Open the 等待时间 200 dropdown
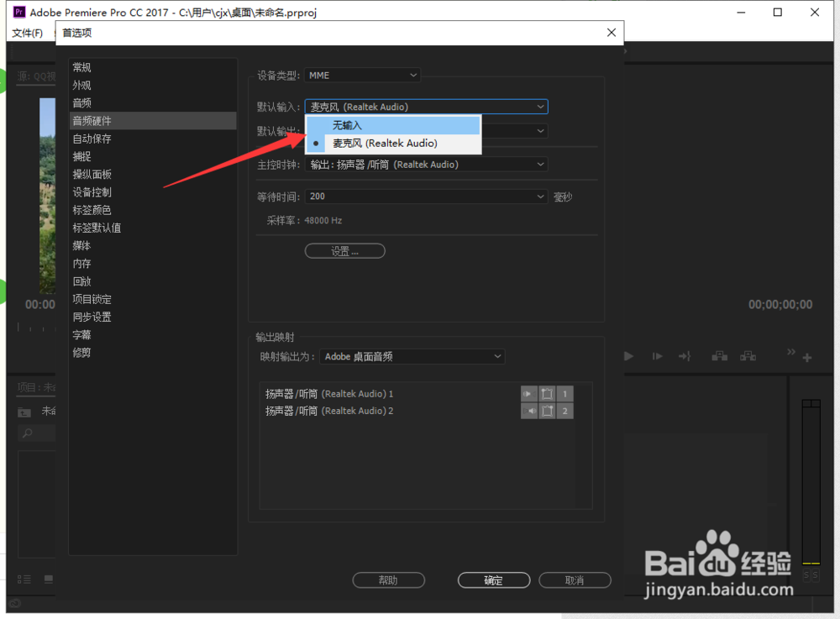Screen dimensions: 840x619 pyautogui.click(x=427, y=197)
